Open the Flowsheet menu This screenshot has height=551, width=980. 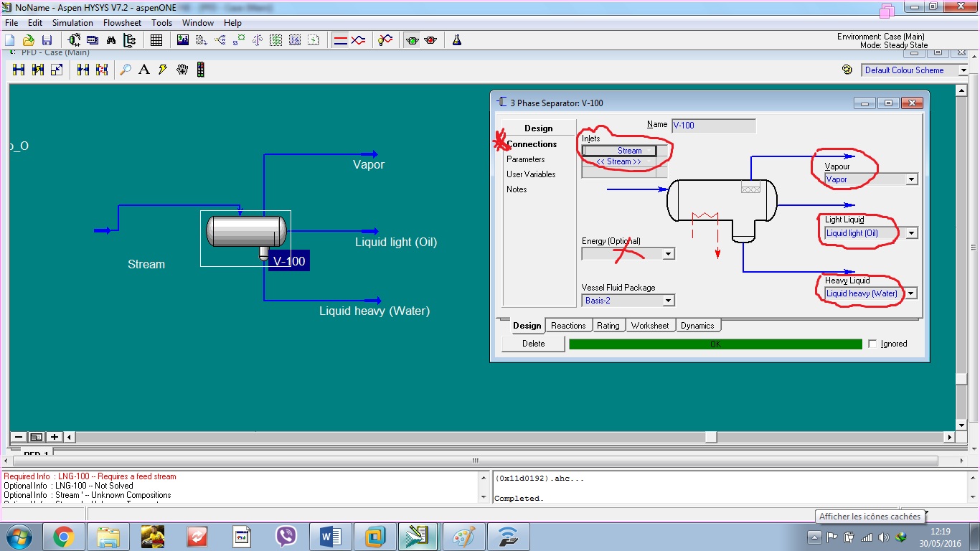click(x=122, y=22)
